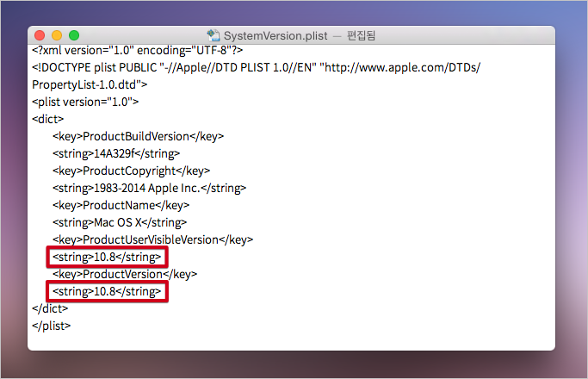This screenshot has height=379, width=588.
Task: Click the PropertyList-1.0.dtd line
Action: click(90, 84)
